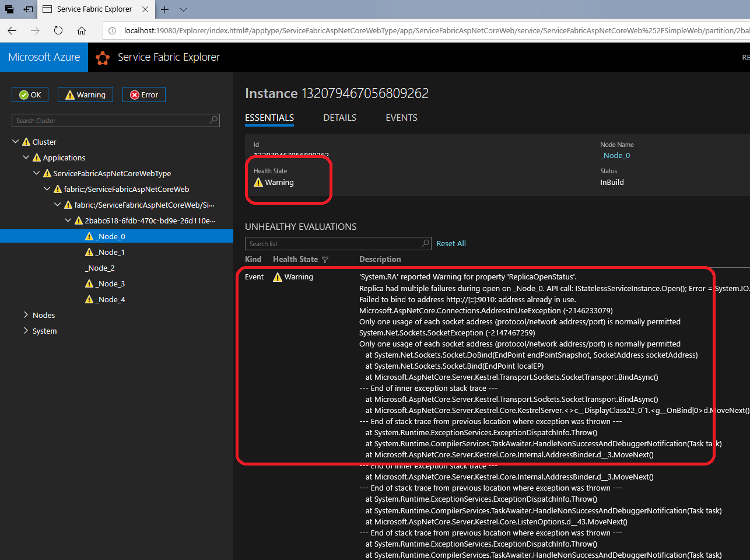
Task: Click the tabs overview icon at top-left
Action: click(9, 9)
